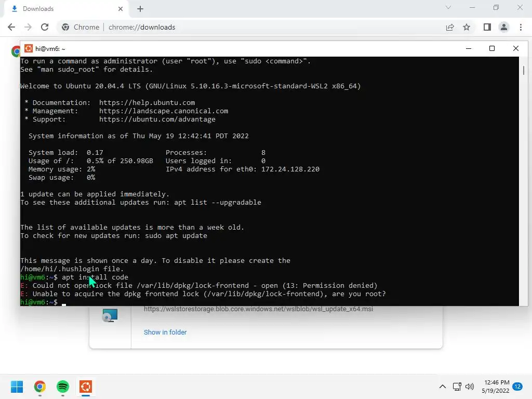The image size is (532, 399).
Task: Open Spotify from the taskbar
Action: tap(63, 387)
